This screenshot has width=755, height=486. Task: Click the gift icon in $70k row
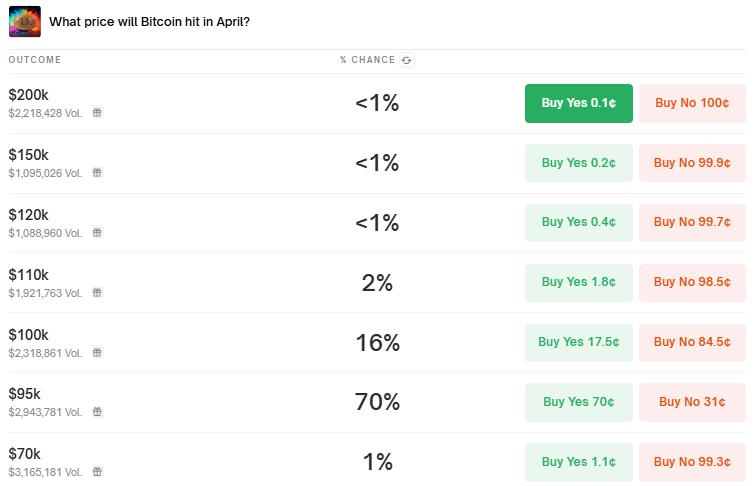tap(97, 472)
